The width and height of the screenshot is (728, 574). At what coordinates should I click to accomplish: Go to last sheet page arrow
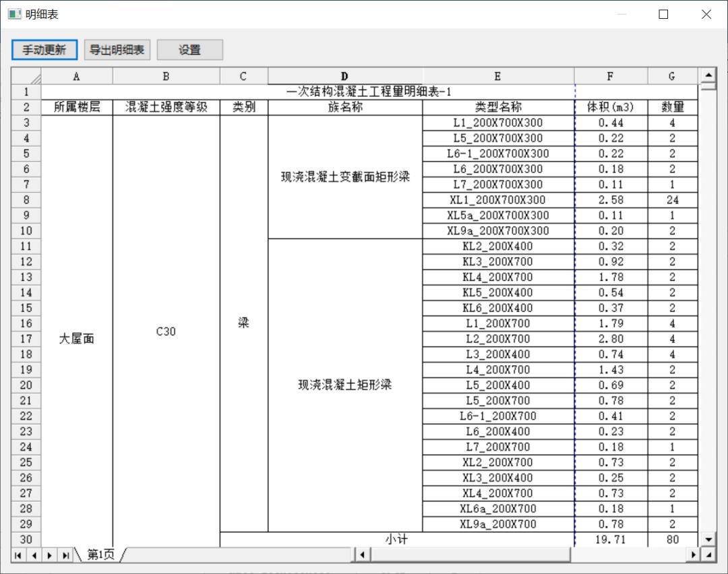[x=65, y=555]
